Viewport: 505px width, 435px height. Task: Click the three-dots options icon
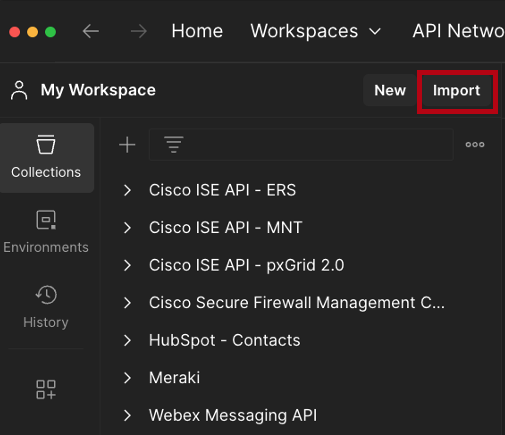[x=475, y=145]
